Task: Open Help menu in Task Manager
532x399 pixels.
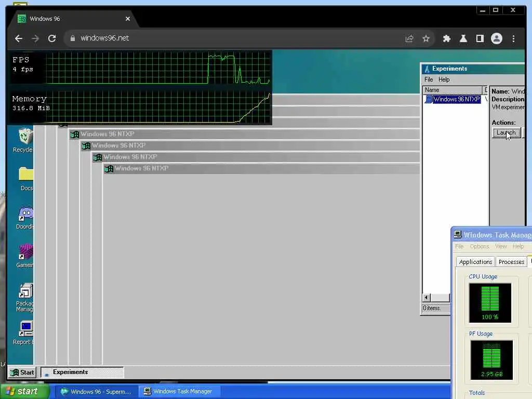Action: click(x=518, y=246)
